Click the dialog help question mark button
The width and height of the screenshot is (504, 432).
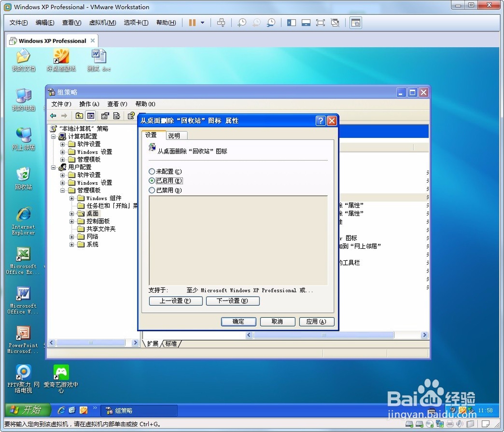(x=321, y=121)
